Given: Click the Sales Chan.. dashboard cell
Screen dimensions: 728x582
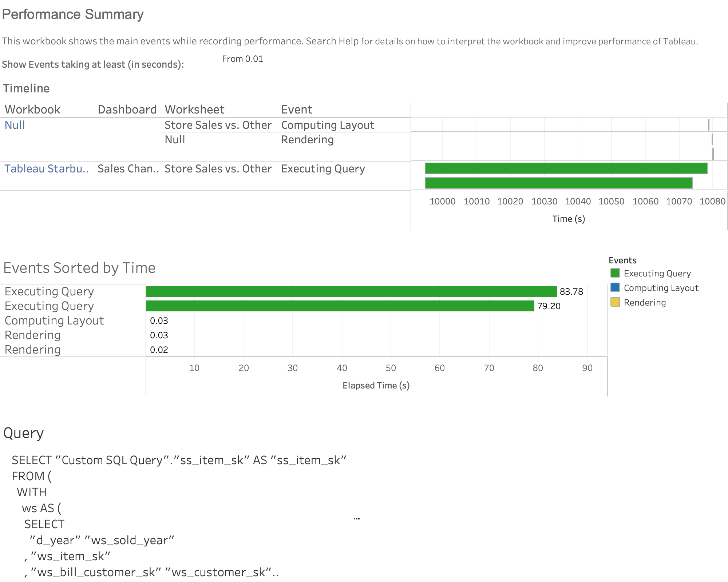Looking at the screenshot, I should tap(128, 168).
